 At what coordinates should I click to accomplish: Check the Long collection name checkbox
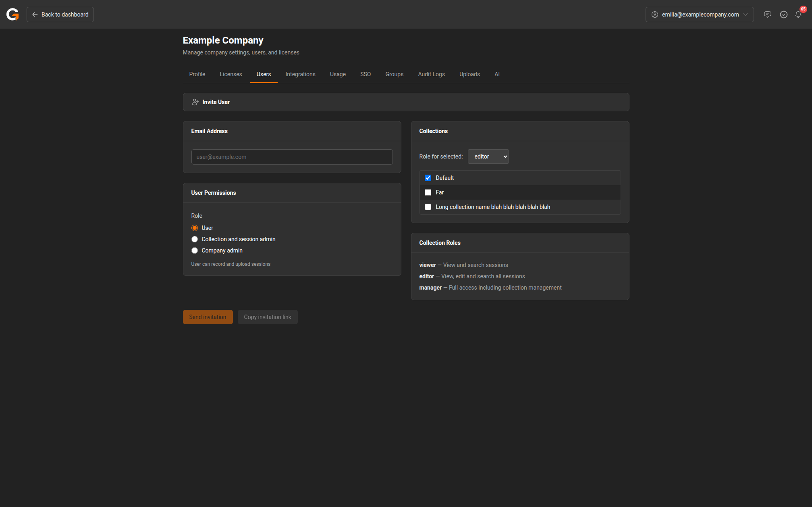(x=428, y=207)
